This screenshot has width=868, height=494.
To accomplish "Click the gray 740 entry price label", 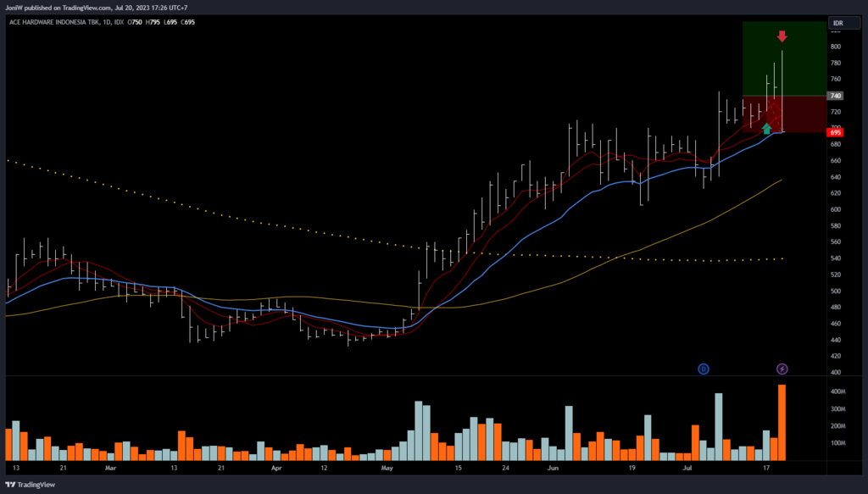I will click(x=836, y=96).
